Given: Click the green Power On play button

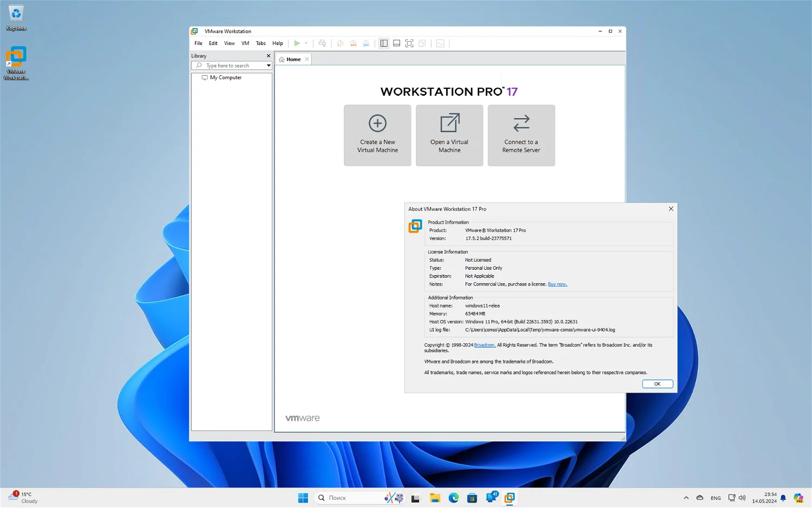Looking at the screenshot, I should (x=297, y=43).
